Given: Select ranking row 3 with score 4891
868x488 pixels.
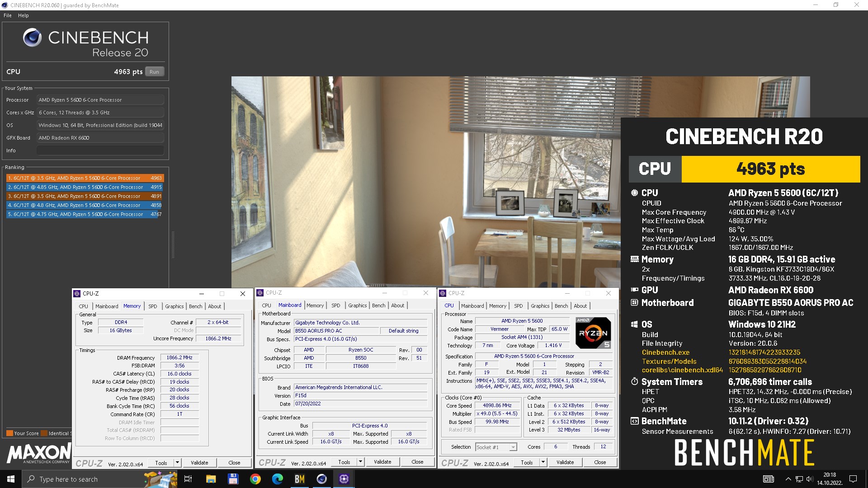Looking at the screenshot, I should pos(85,196).
